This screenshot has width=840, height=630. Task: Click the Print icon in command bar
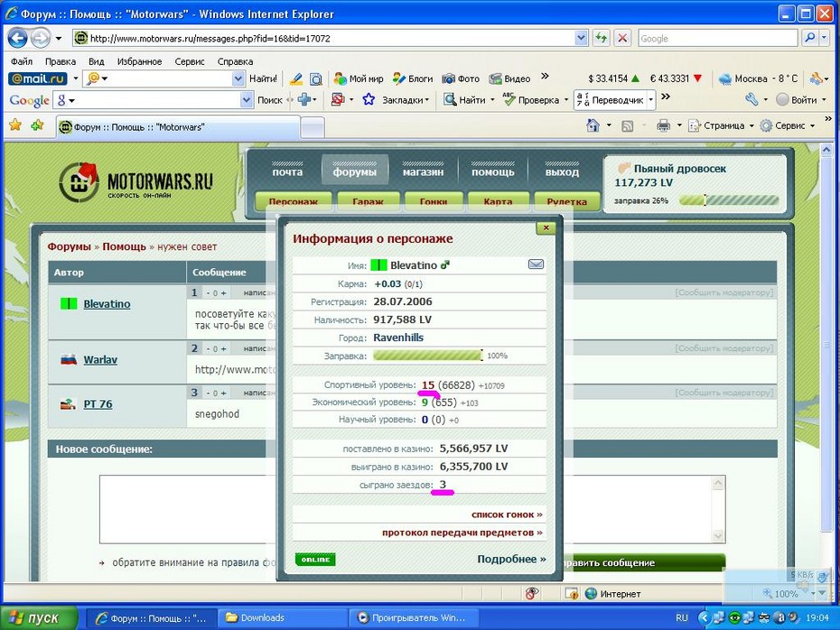click(663, 125)
